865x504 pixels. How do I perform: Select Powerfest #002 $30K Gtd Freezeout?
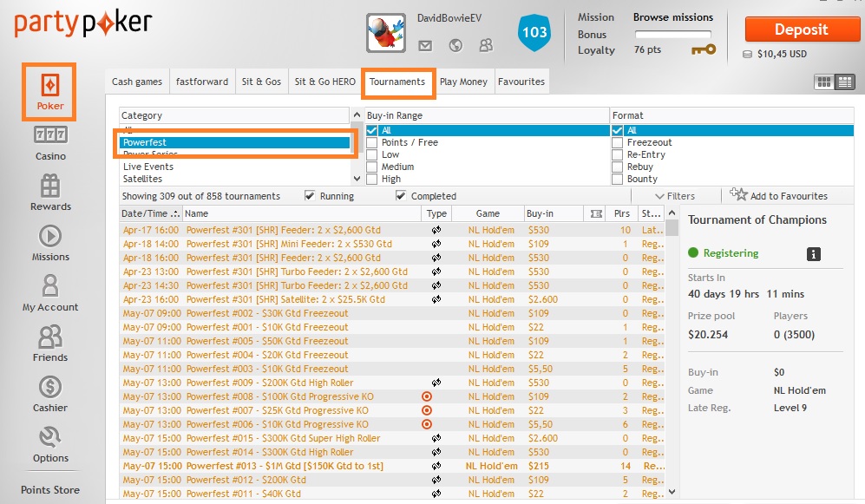coord(392,313)
